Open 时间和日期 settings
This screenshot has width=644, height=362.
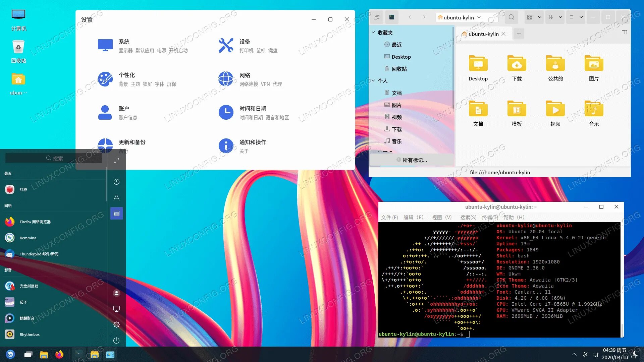[253, 109]
